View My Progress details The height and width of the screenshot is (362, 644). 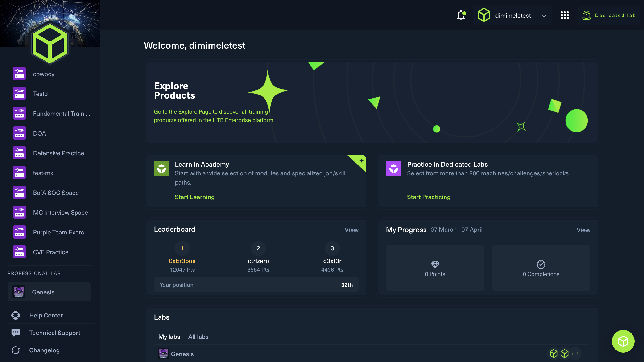583,230
